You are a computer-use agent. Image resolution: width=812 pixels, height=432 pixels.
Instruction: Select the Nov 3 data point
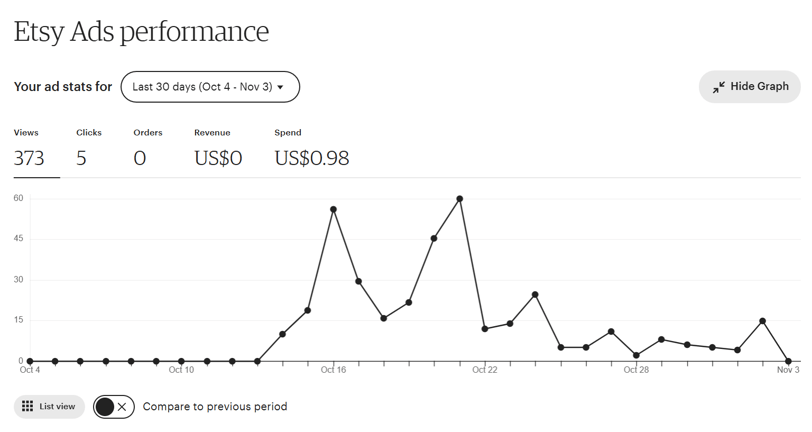788,361
